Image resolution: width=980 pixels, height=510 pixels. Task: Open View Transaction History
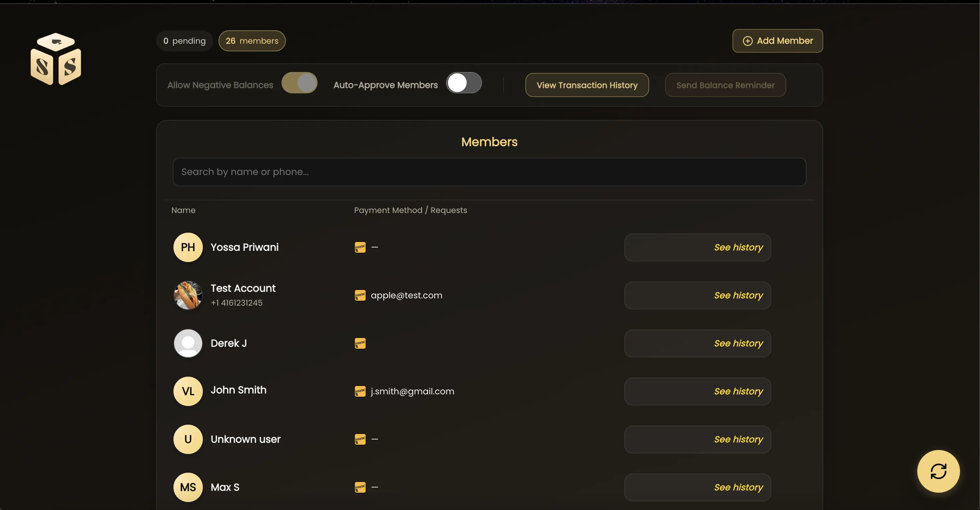tap(587, 85)
